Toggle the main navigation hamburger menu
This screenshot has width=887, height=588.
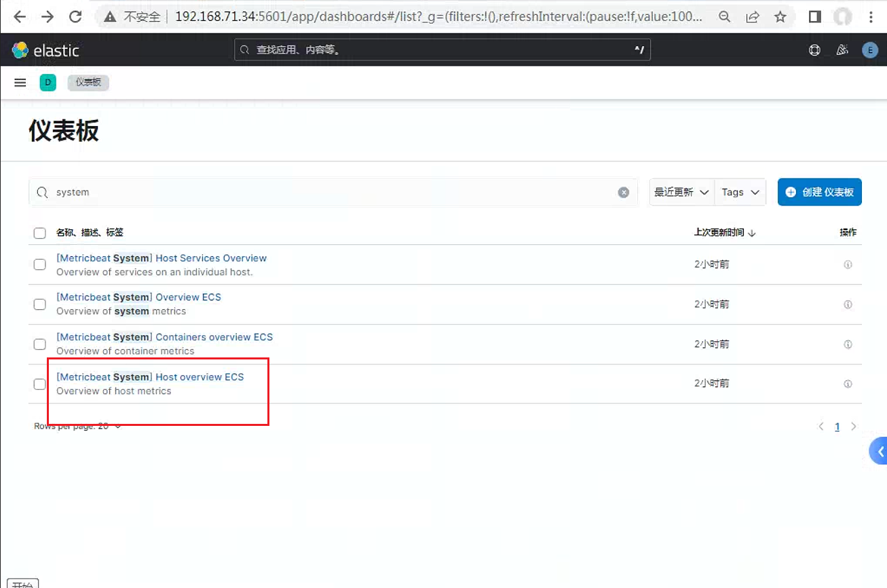[x=20, y=83]
